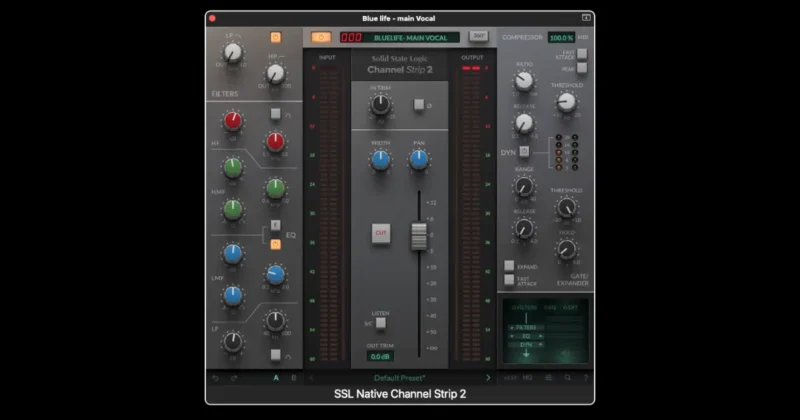Go to next preset with right chevron
Screen dimensions: 800x420
[x=488, y=378]
